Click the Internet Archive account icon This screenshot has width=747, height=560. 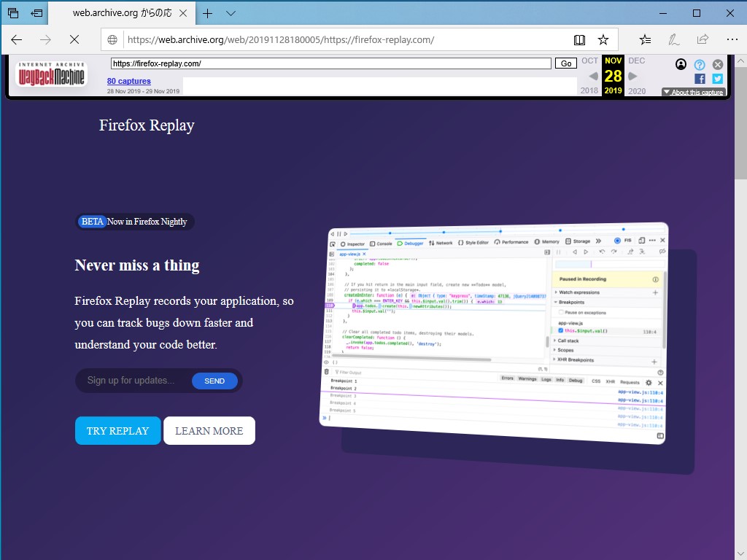coord(681,64)
